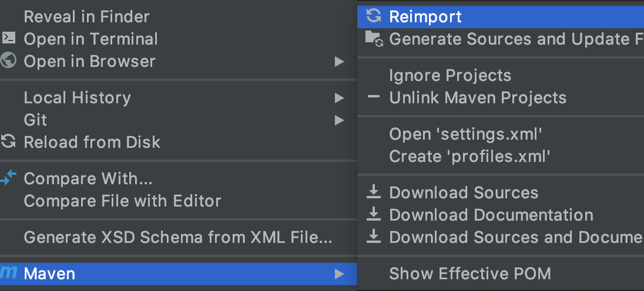Click the Unlink Maven Projects minus icon
The height and width of the screenshot is (291, 644).
(x=373, y=97)
